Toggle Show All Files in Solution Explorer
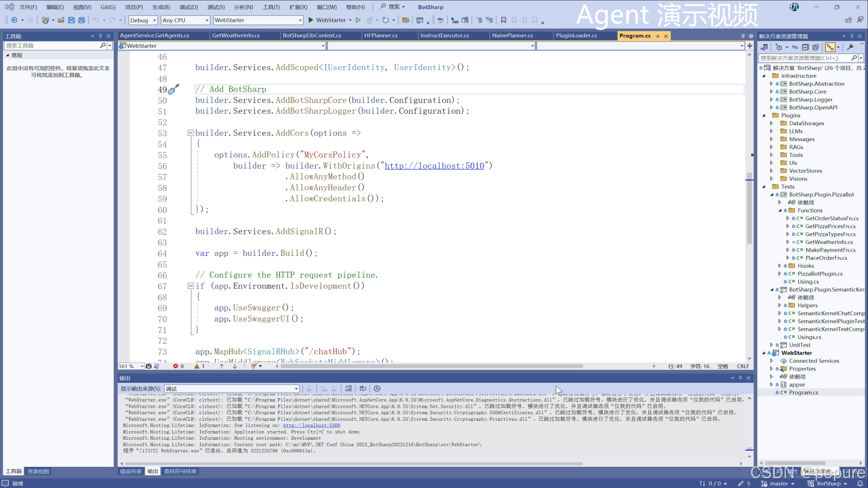Image resolution: width=868 pixels, height=488 pixels. click(815, 47)
